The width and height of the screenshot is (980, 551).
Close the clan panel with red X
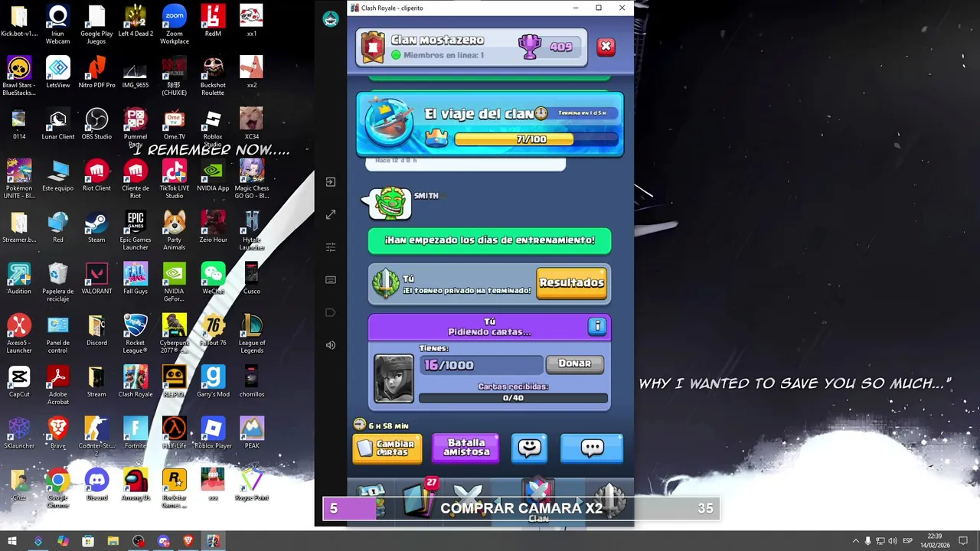606,47
